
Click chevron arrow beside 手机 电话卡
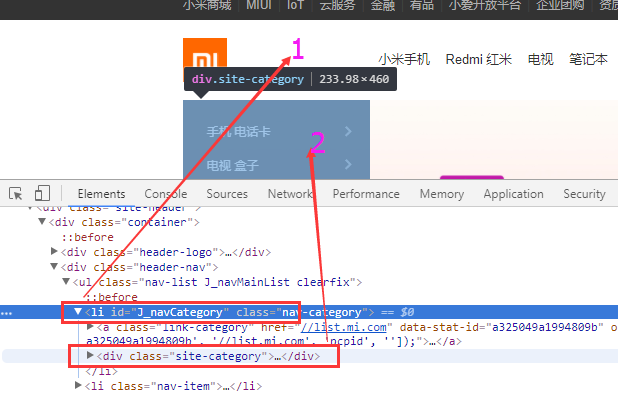pyautogui.click(x=348, y=131)
